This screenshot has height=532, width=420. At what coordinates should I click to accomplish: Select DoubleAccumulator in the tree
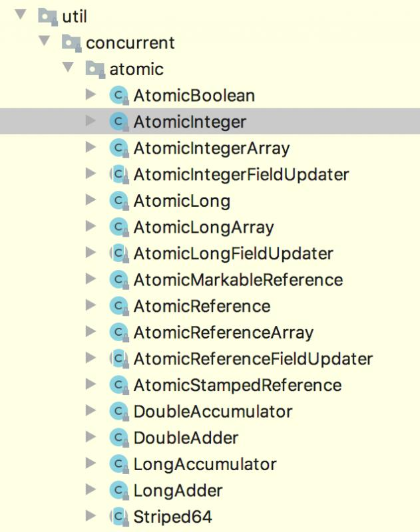click(x=213, y=412)
